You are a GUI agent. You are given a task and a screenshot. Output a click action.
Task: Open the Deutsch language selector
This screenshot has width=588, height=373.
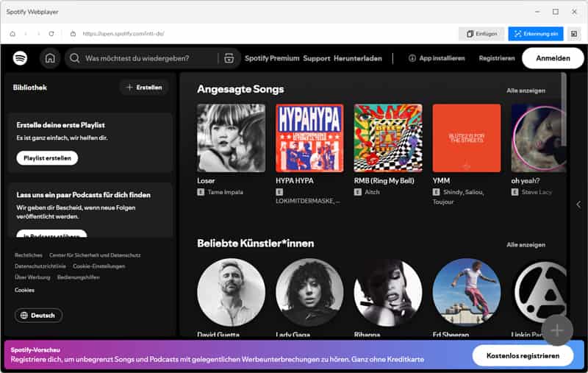coord(38,315)
